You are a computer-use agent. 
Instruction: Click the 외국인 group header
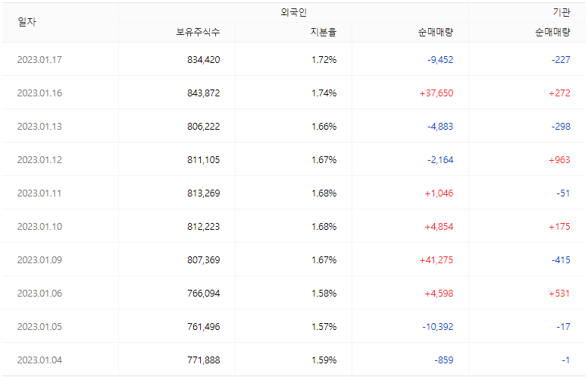click(x=294, y=12)
